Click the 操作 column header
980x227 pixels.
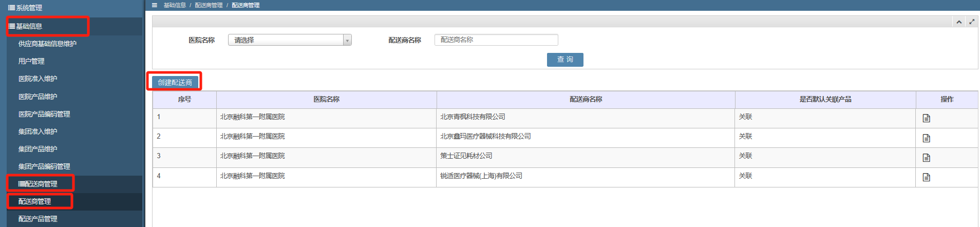tap(947, 100)
